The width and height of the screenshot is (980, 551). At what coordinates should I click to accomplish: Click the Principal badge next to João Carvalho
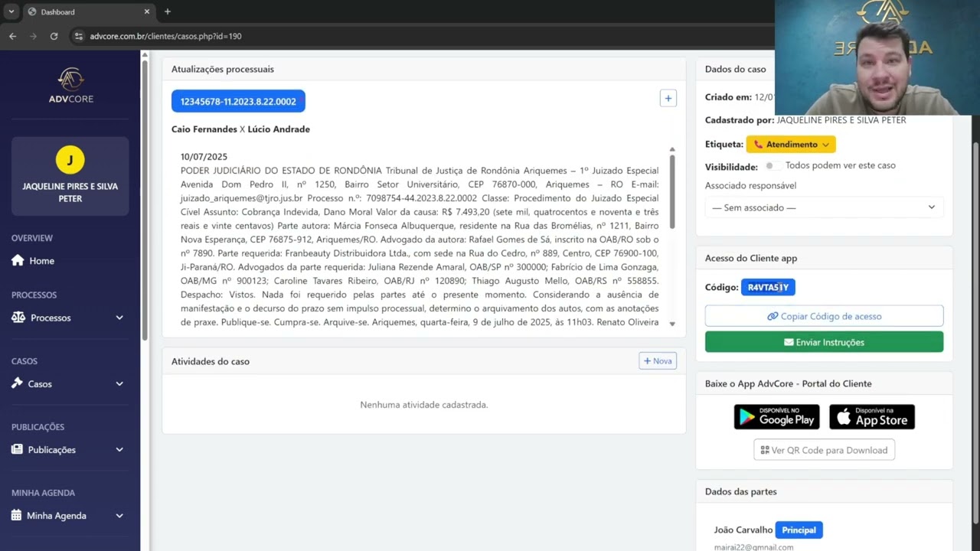tap(799, 530)
